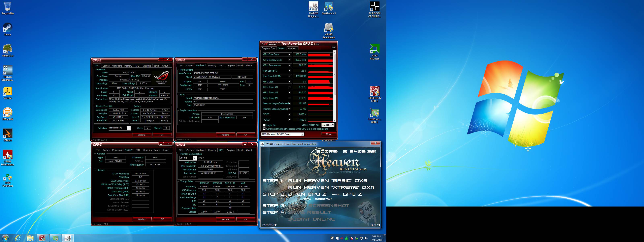
Task: Open the Slot #2 memory slot dropdown
Action: coord(188,158)
